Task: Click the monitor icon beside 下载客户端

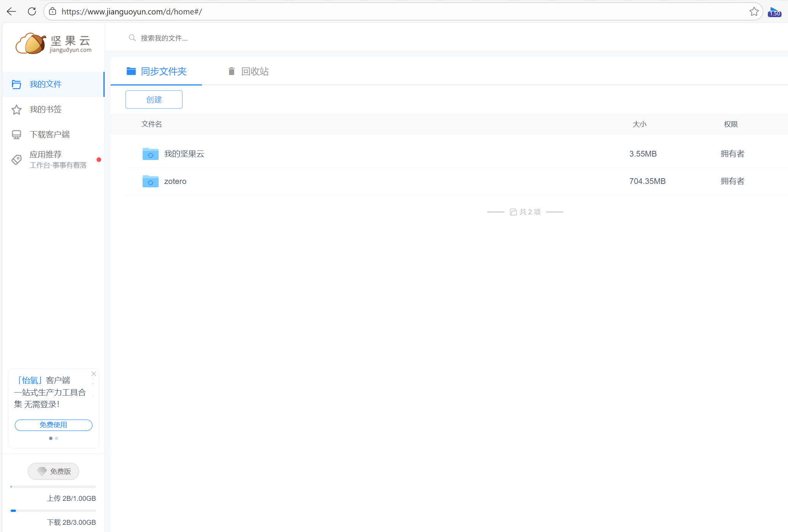Action: pyautogui.click(x=16, y=135)
